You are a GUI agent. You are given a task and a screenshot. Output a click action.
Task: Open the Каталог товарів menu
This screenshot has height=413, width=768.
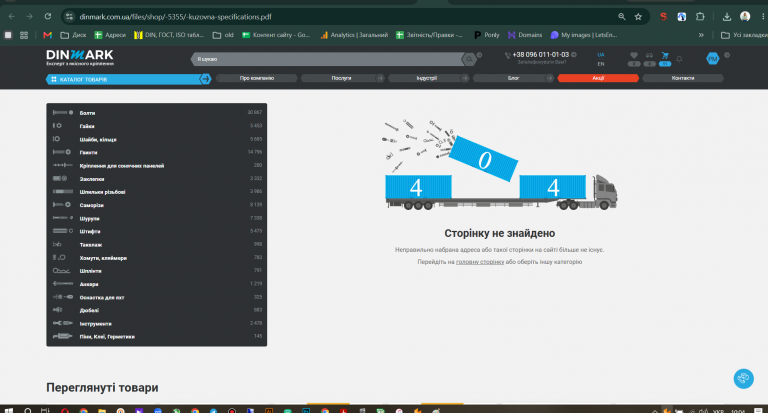pos(128,79)
